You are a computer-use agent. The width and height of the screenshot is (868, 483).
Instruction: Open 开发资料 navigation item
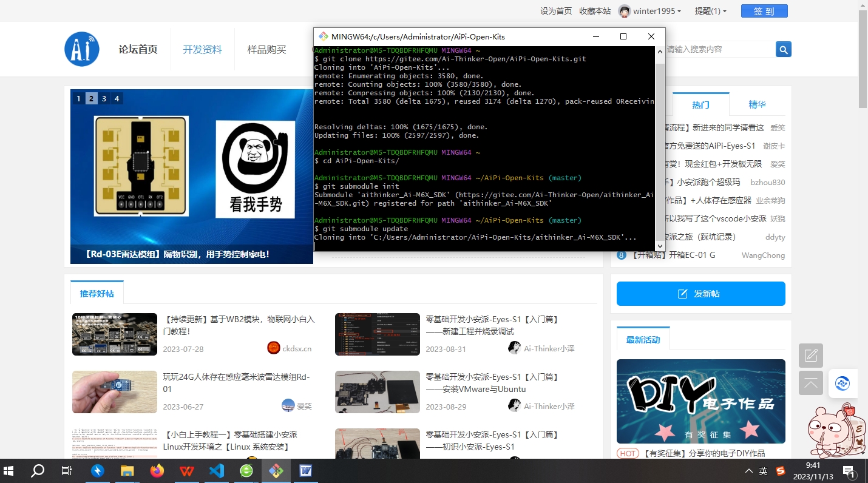click(x=203, y=50)
